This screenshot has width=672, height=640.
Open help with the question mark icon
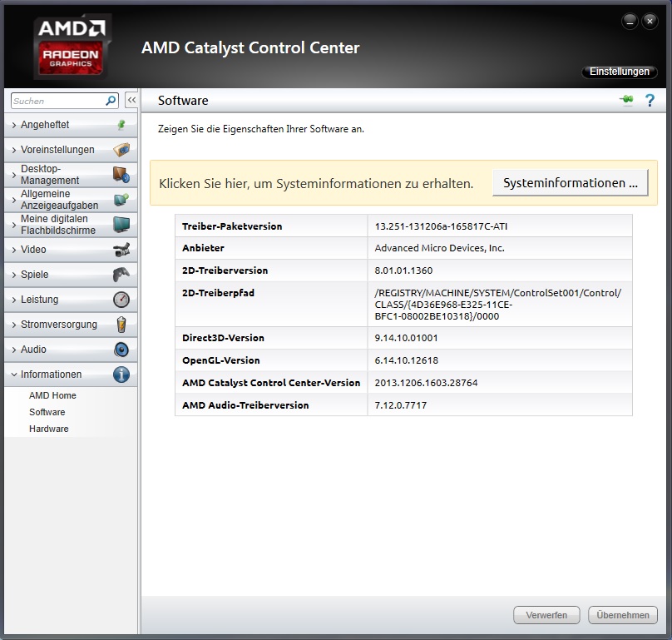point(650,101)
